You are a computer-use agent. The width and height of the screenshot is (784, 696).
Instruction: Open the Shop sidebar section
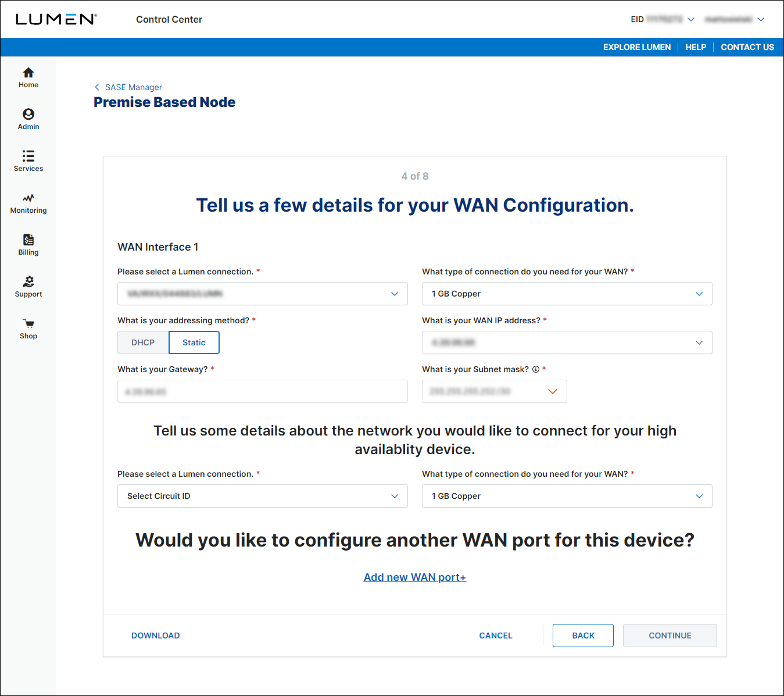pyautogui.click(x=28, y=329)
